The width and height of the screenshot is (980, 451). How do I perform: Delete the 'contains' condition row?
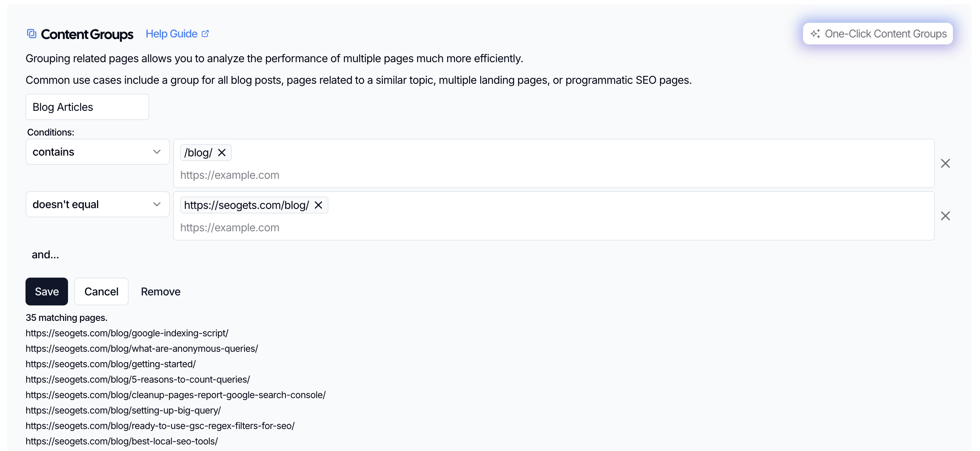pos(945,163)
